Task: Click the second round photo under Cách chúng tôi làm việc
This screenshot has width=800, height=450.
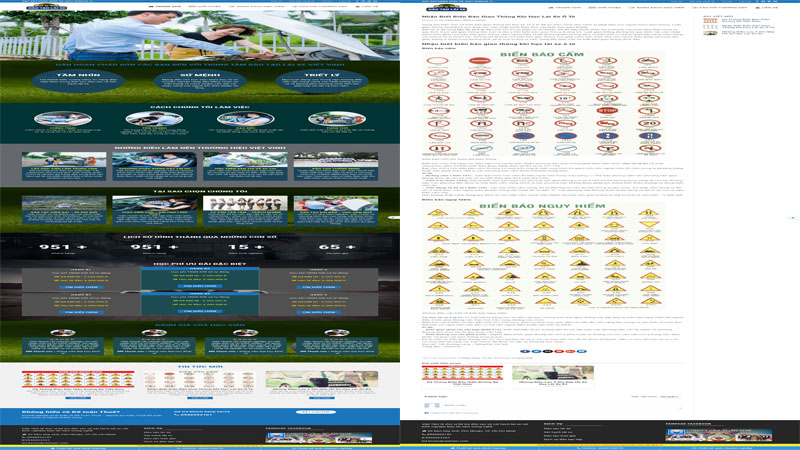Action: click(x=154, y=119)
